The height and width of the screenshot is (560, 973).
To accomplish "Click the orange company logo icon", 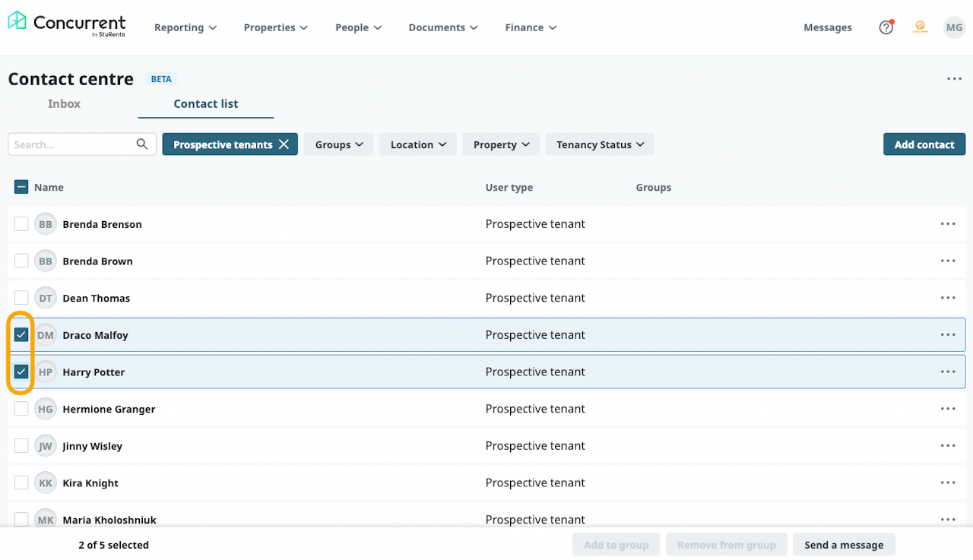I will click(920, 27).
